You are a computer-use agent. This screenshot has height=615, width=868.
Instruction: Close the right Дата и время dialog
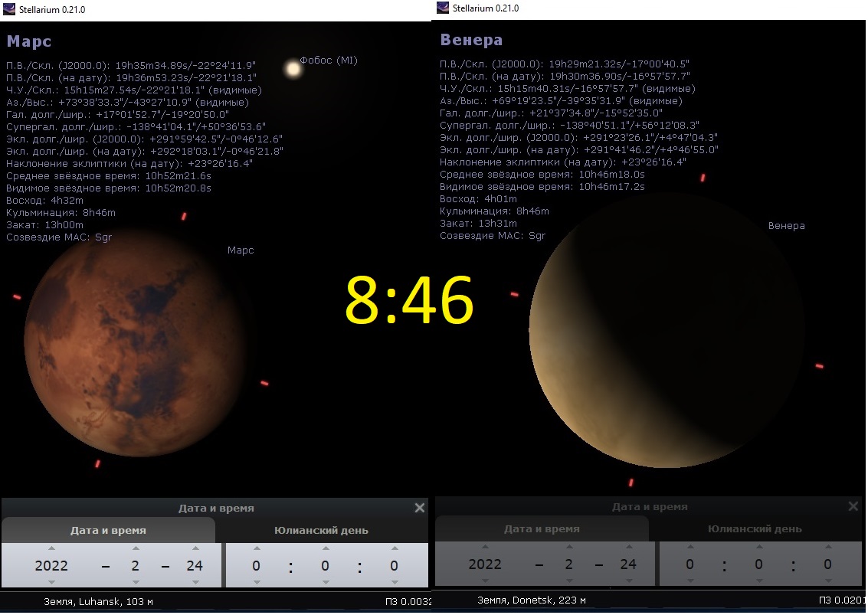tap(853, 506)
